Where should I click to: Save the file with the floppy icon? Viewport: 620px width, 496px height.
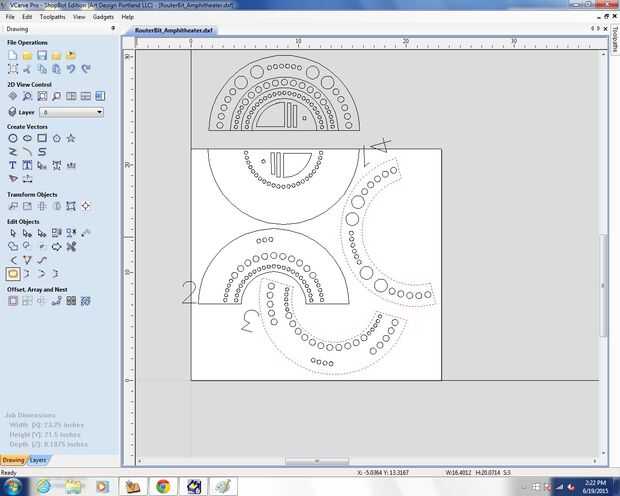42,55
